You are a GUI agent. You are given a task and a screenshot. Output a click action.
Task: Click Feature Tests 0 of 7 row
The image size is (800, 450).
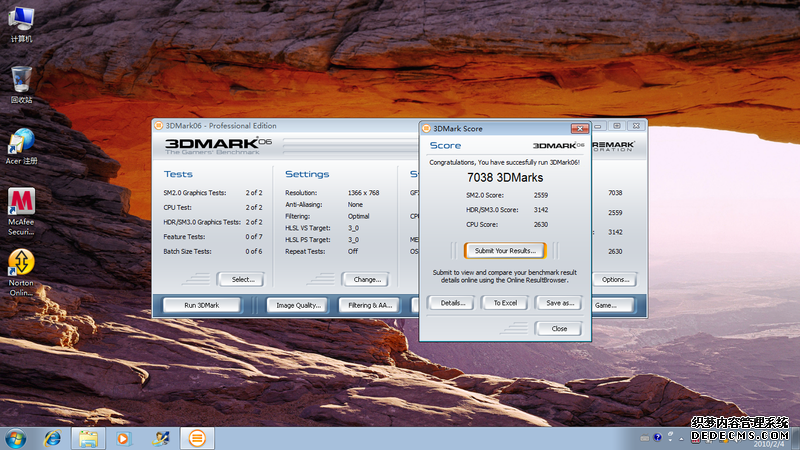click(213, 237)
